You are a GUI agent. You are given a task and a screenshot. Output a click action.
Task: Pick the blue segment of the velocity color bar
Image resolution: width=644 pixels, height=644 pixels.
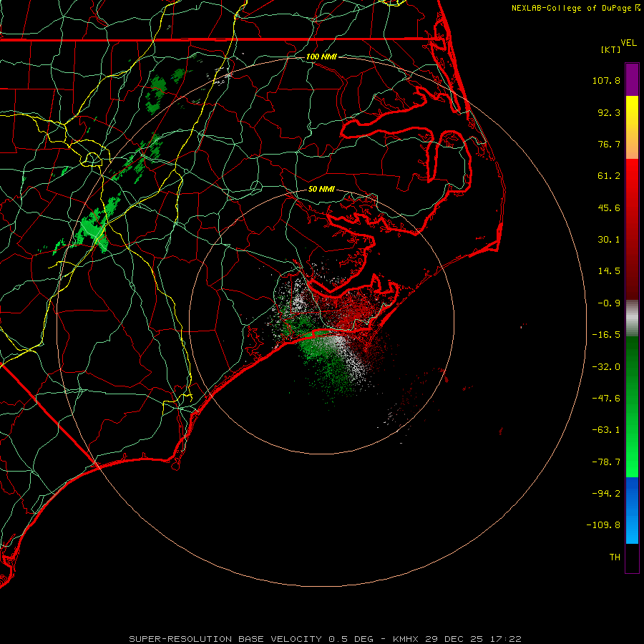(x=632, y=510)
